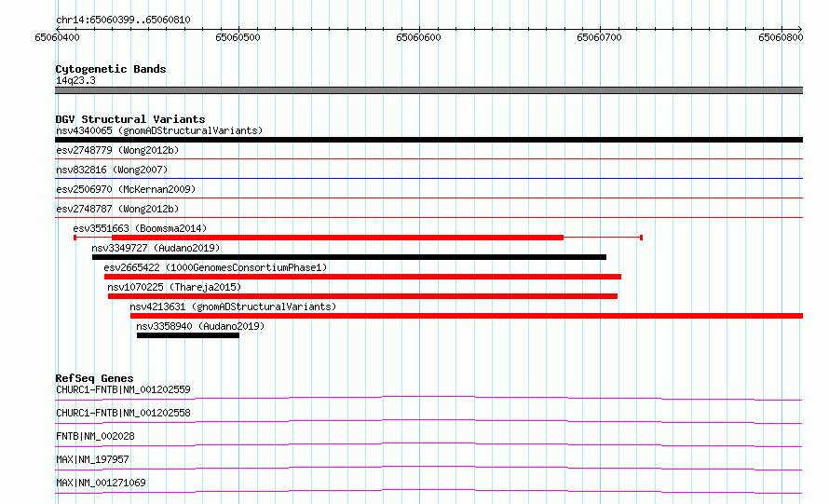
Task: Click the magenta line for CHURC1-FNTB|NM_001202559
Action: tap(428, 398)
